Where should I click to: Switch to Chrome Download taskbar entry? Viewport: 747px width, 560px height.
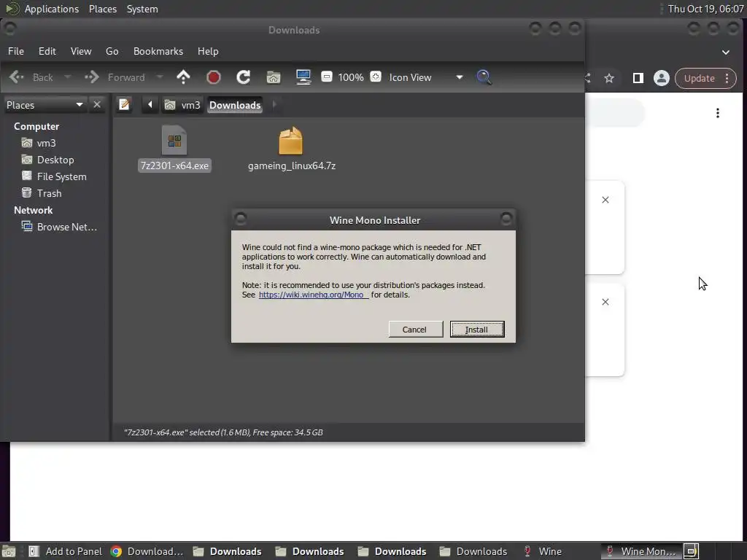147,551
